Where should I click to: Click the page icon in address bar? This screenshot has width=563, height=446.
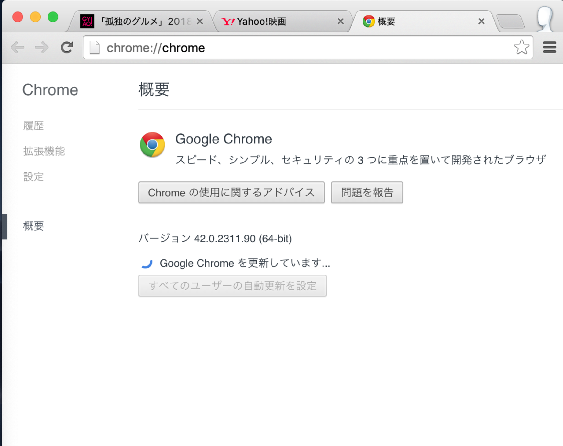(94, 48)
